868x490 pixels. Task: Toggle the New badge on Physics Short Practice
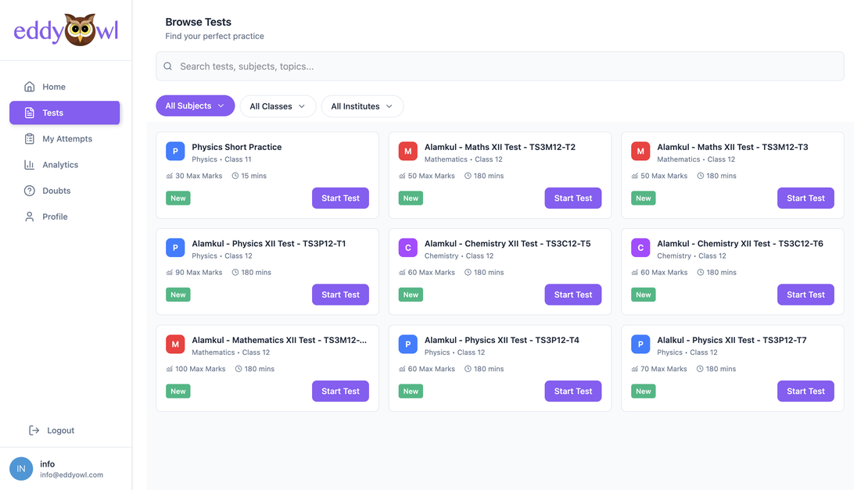(x=178, y=198)
